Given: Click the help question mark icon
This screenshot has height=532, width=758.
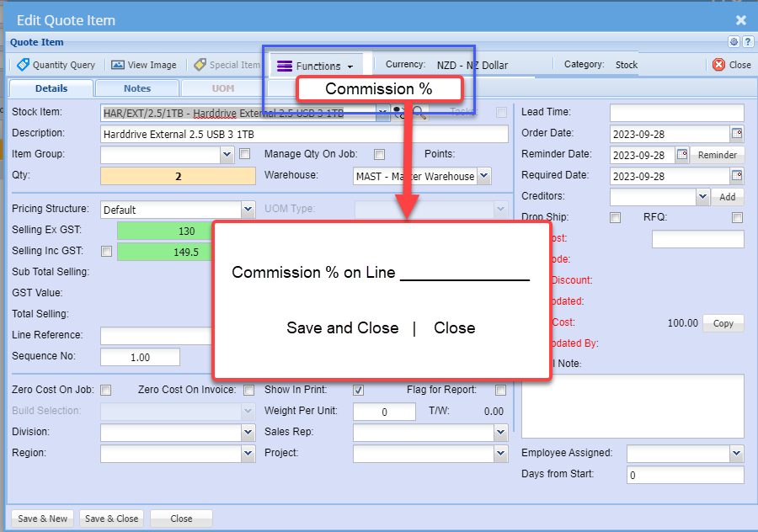Looking at the screenshot, I should (747, 41).
